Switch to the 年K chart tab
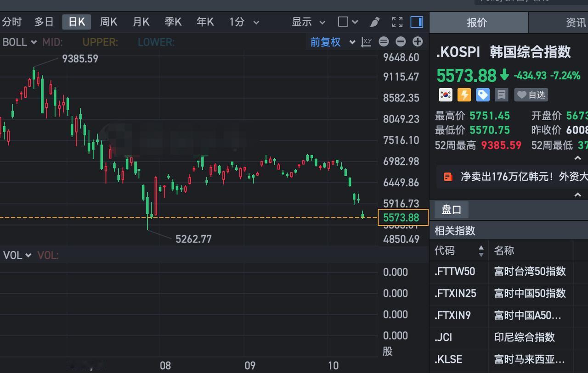This screenshot has width=588, height=373. click(205, 22)
